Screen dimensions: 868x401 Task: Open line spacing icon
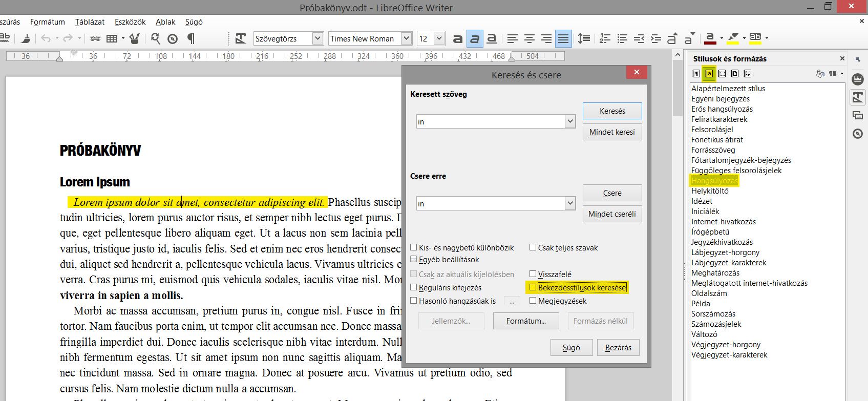[x=584, y=38]
